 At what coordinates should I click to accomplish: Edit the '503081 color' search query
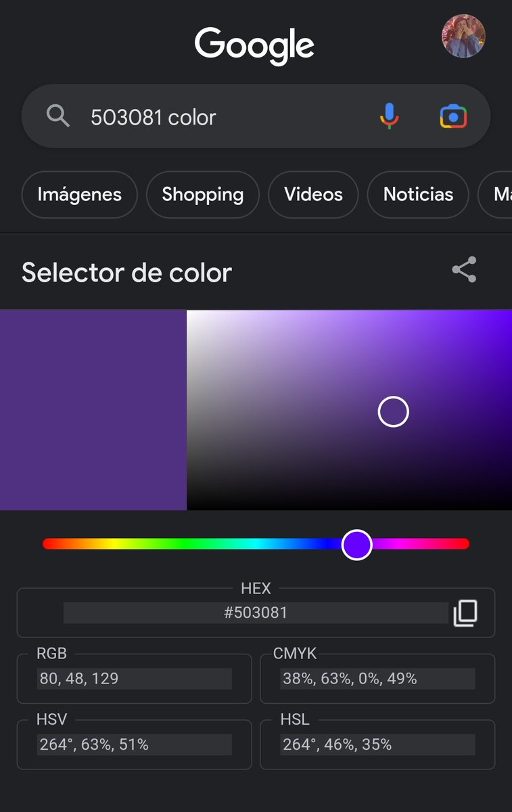click(x=154, y=117)
